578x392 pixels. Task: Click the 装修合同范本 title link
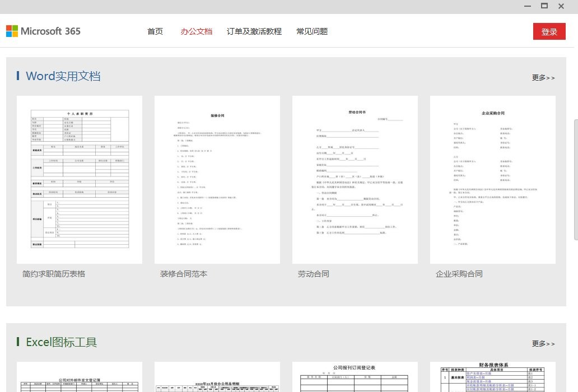click(x=184, y=274)
